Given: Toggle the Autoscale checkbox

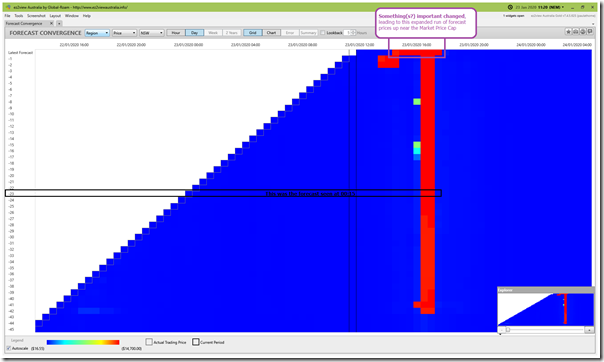Looking at the screenshot, I should pyautogui.click(x=8, y=349).
